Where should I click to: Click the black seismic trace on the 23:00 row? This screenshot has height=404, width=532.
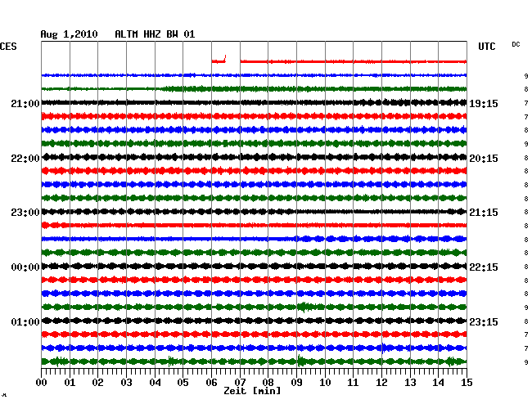click(x=254, y=212)
